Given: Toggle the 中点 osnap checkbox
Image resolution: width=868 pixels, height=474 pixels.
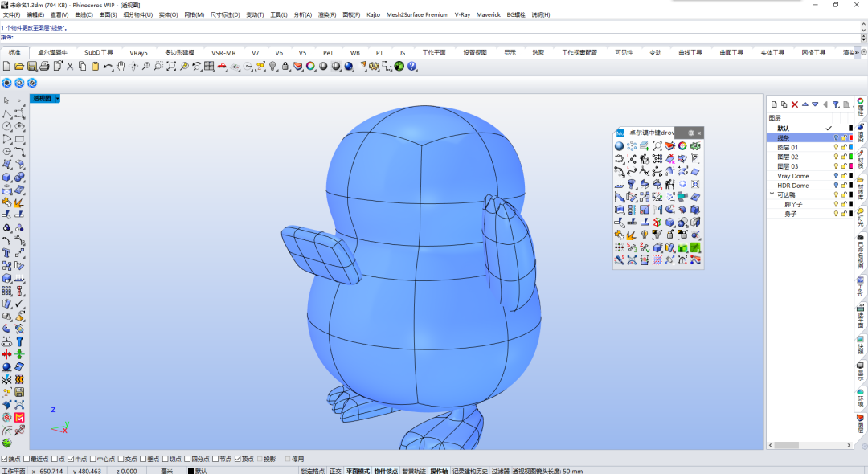Looking at the screenshot, I should click(x=70, y=459).
